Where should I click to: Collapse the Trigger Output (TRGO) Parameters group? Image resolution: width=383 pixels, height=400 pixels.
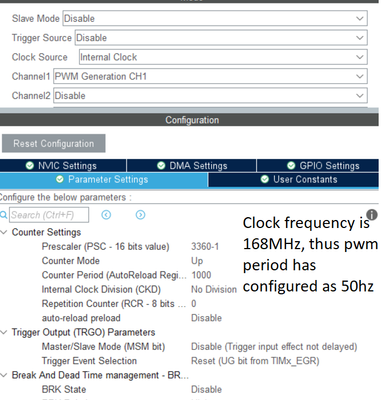pyautogui.click(x=4, y=332)
